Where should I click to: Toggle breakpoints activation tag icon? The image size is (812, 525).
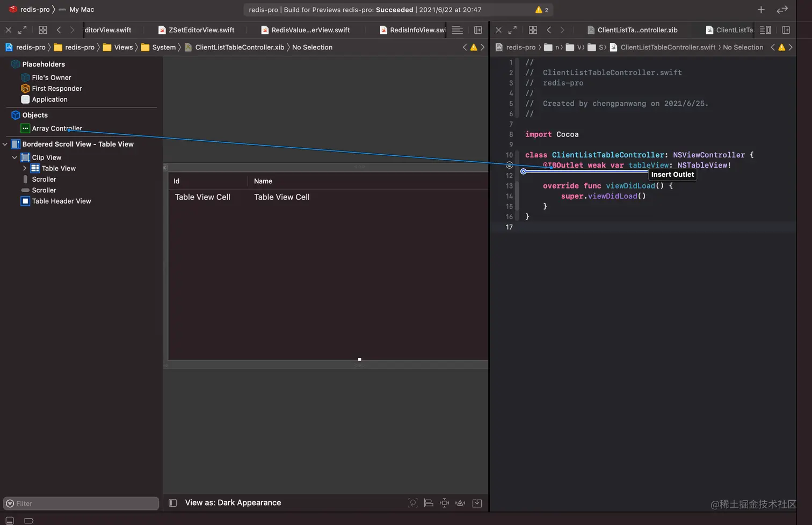29,520
